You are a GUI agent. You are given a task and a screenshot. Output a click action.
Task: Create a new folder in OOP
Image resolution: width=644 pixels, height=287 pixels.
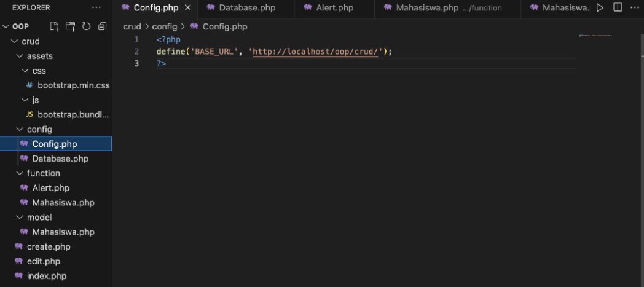(x=70, y=26)
